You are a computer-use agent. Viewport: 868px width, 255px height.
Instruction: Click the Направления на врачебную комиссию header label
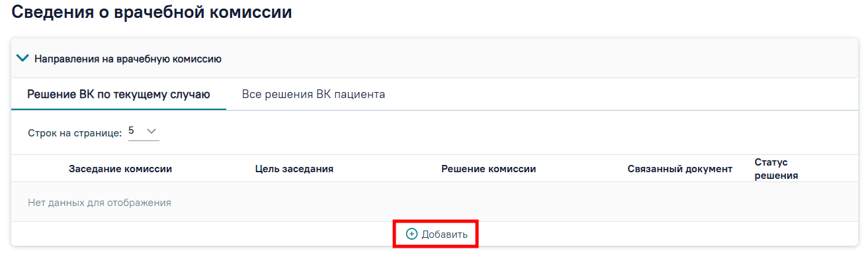[x=128, y=59]
